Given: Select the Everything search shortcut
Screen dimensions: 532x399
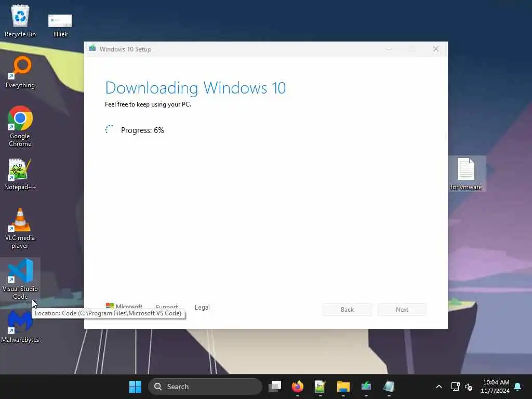Looking at the screenshot, I should pyautogui.click(x=20, y=72).
